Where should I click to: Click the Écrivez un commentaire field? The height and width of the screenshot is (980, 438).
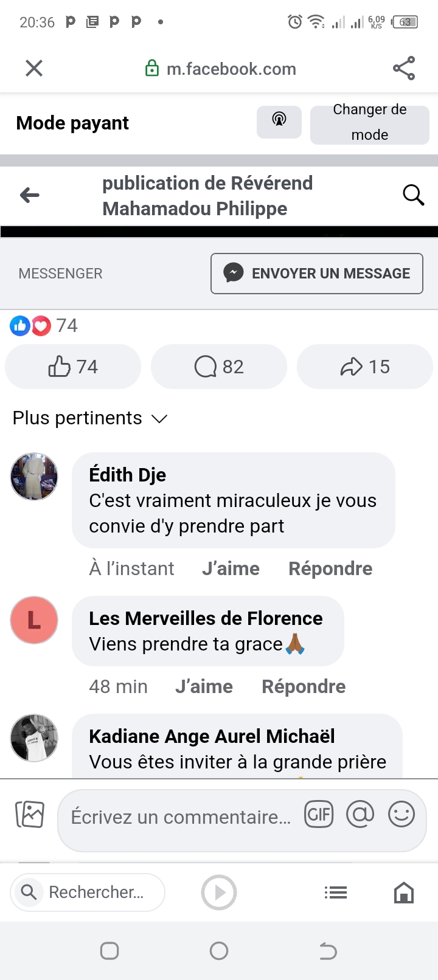181,817
